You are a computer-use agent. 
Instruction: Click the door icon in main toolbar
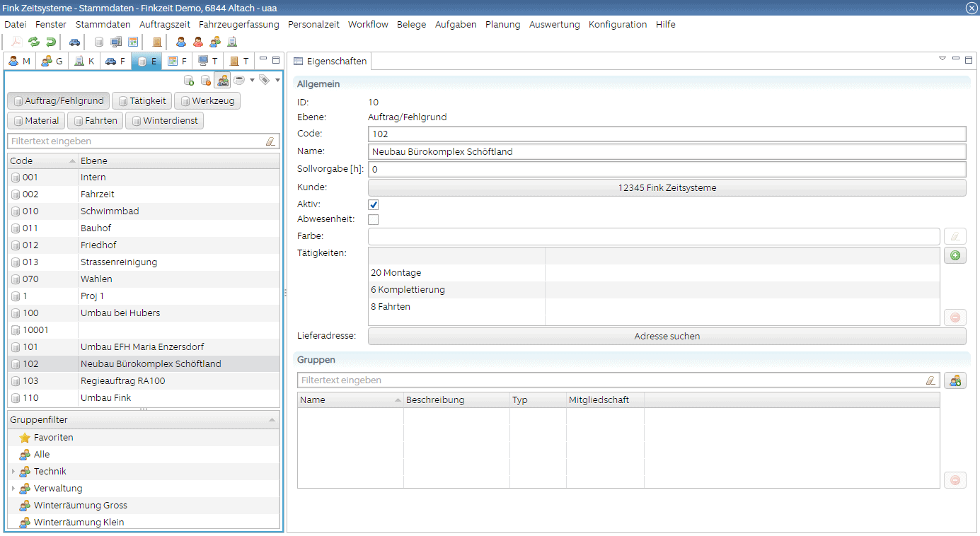click(x=157, y=42)
